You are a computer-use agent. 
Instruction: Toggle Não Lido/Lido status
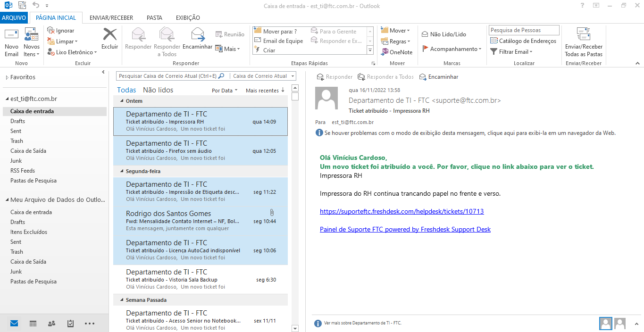click(x=443, y=34)
